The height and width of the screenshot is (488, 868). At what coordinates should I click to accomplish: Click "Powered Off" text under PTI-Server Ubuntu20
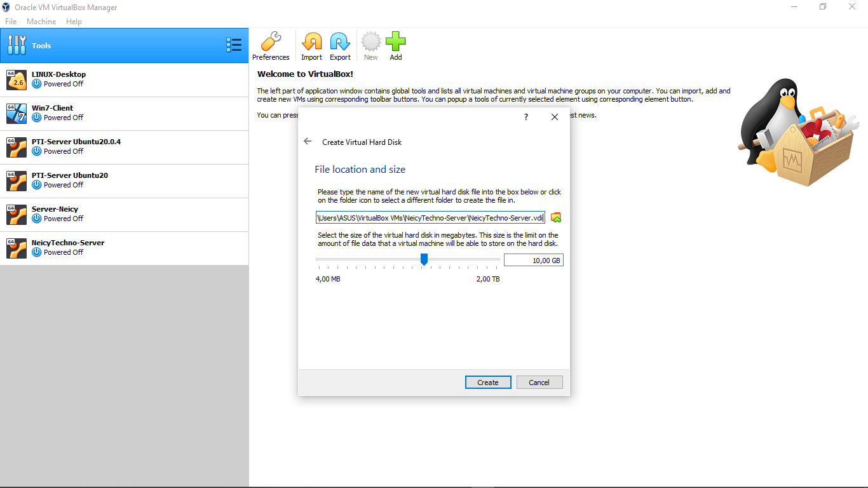[64, 185]
